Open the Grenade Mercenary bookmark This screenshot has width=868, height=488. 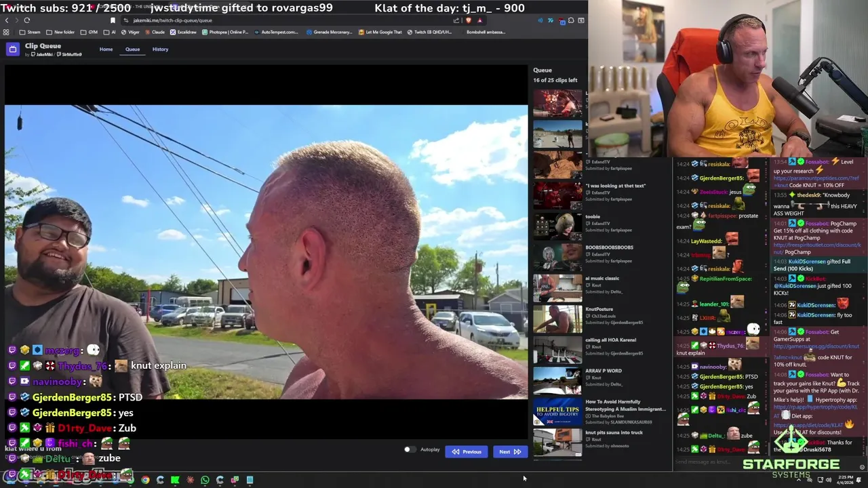pos(329,32)
